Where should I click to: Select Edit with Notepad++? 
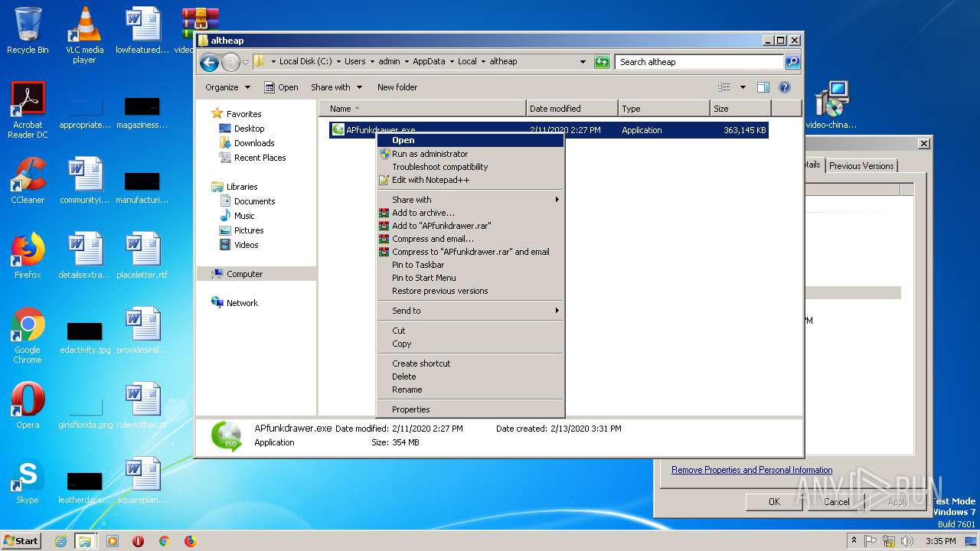(x=470, y=180)
